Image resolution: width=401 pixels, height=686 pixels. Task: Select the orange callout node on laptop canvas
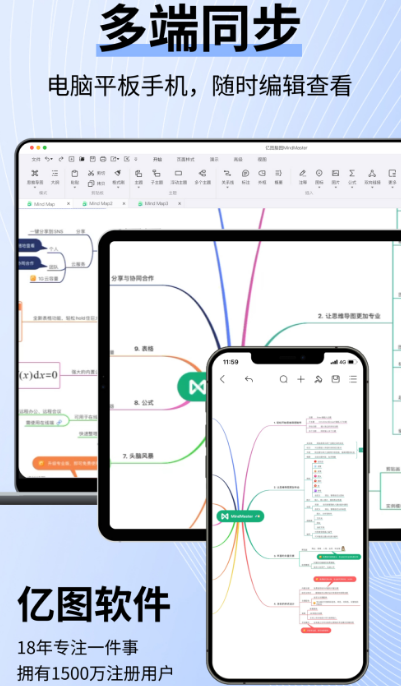click(x=65, y=463)
